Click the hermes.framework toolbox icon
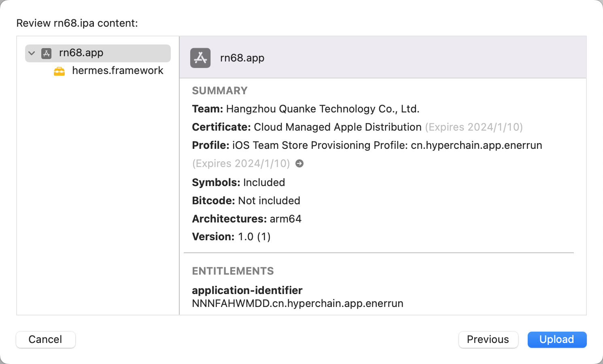 (x=59, y=71)
